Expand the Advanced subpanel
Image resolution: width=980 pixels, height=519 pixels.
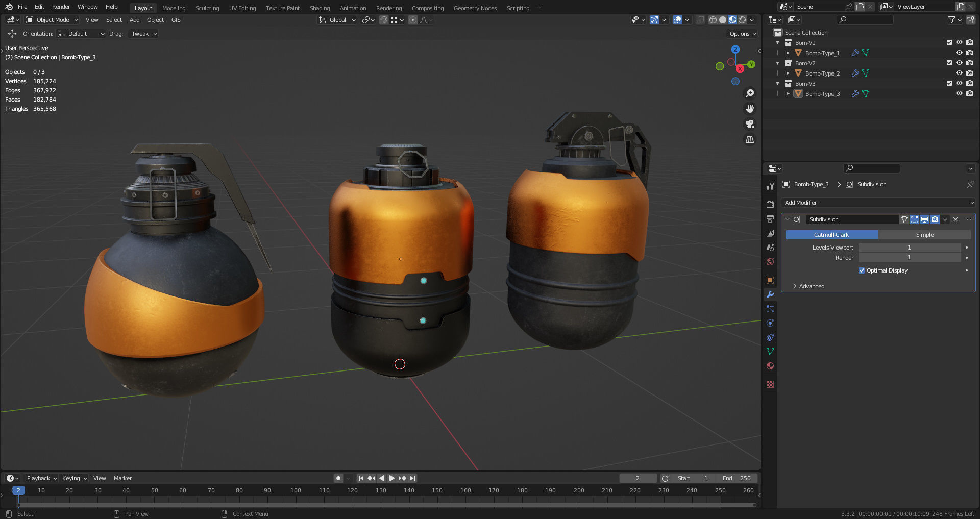(795, 286)
